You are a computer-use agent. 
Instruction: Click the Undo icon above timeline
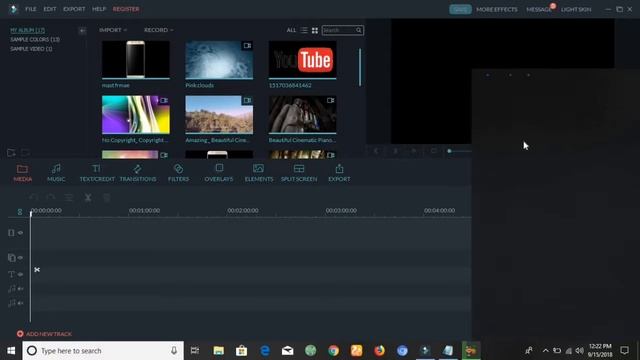click(33, 198)
